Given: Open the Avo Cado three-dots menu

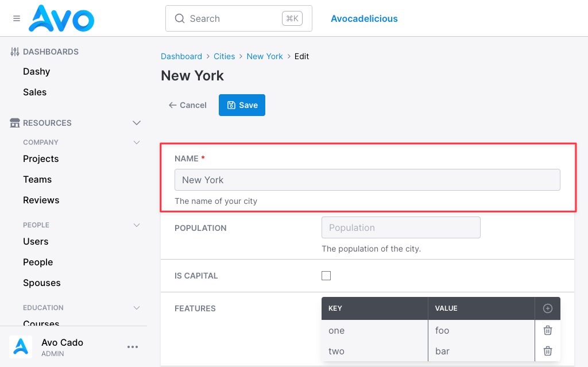Looking at the screenshot, I should click(133, 347).
